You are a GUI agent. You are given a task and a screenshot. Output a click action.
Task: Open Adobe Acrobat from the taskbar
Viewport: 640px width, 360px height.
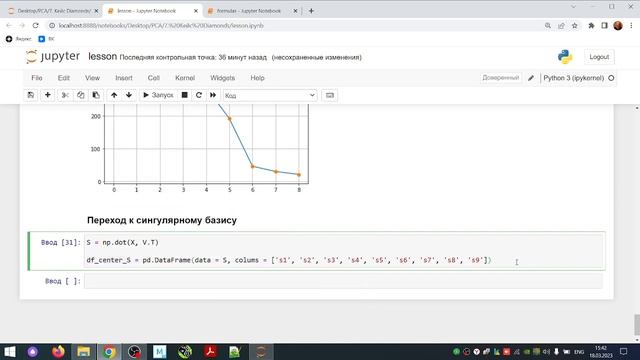coord(210,351)
